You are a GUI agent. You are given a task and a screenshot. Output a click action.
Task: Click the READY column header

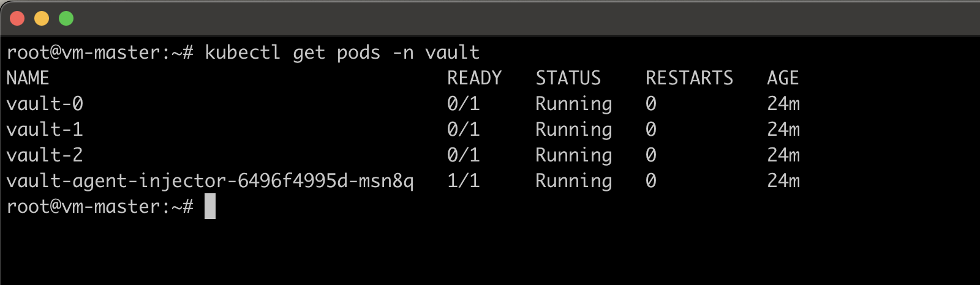474,78
